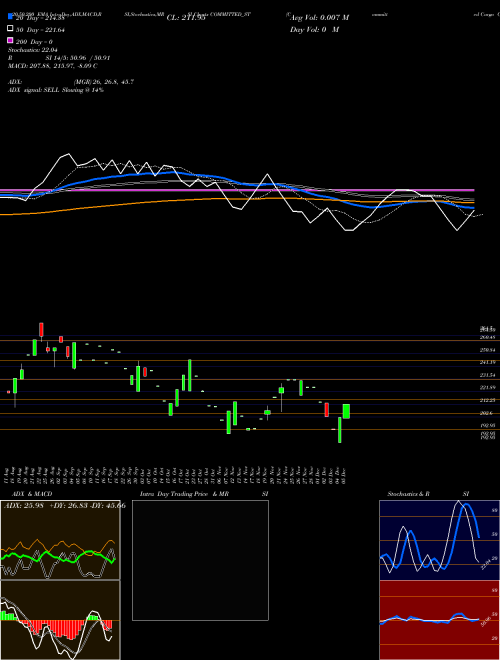Click the 'MACD: 207.88, 215.97, -8.09' line

(x=53, y=66)
